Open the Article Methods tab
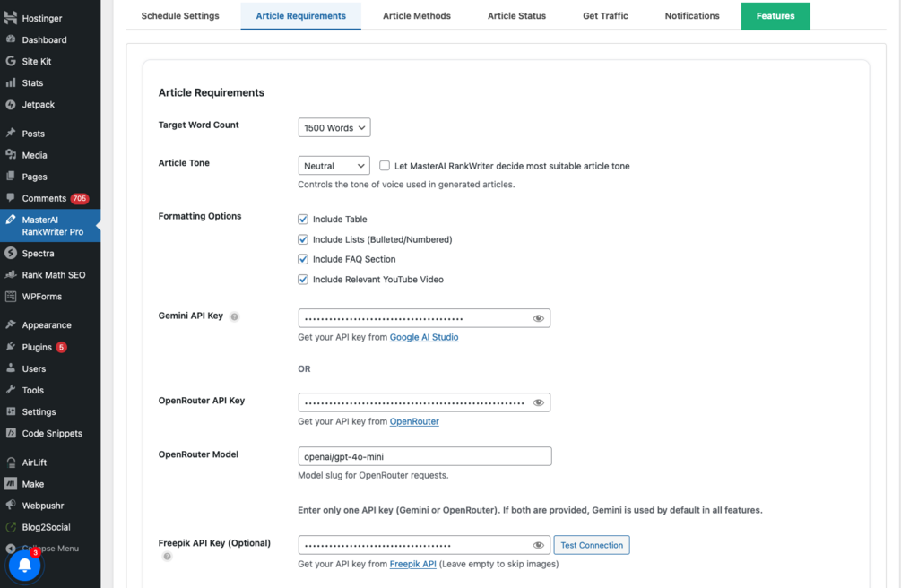 [x=417, y=16]
